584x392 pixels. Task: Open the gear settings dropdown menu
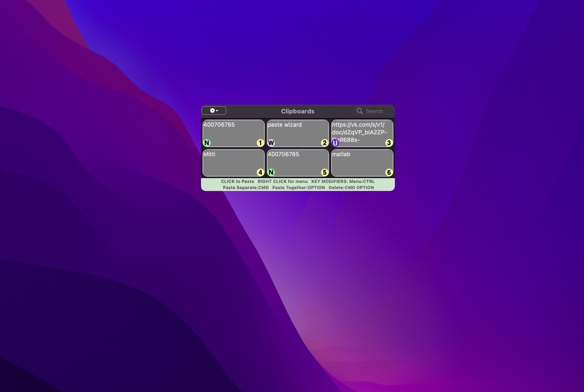pyautogui.click(x=214, y=111)
